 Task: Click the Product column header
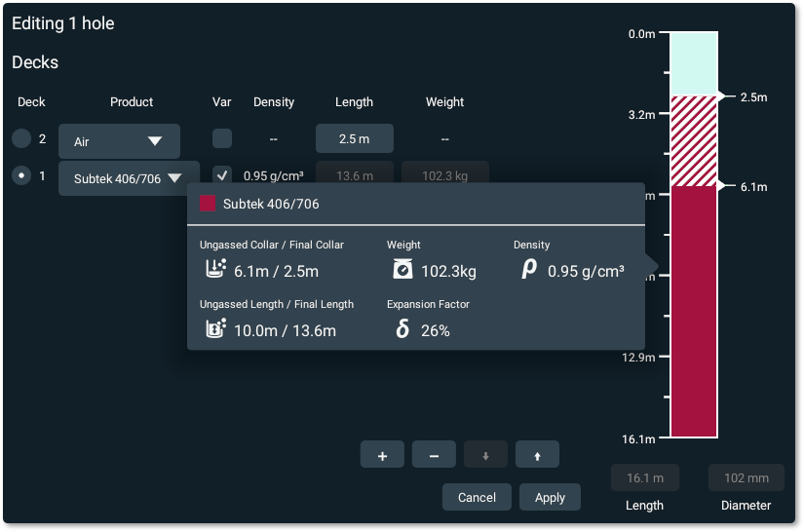click(x=132, y=101)
